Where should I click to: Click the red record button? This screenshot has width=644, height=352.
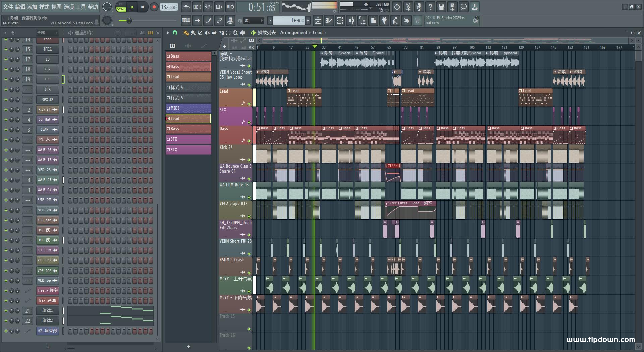(x=154, y=7)
